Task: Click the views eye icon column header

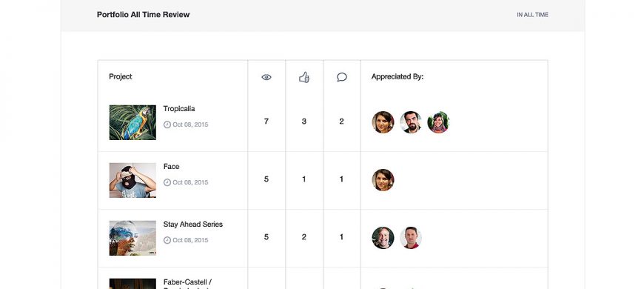Action: point(266,77)
